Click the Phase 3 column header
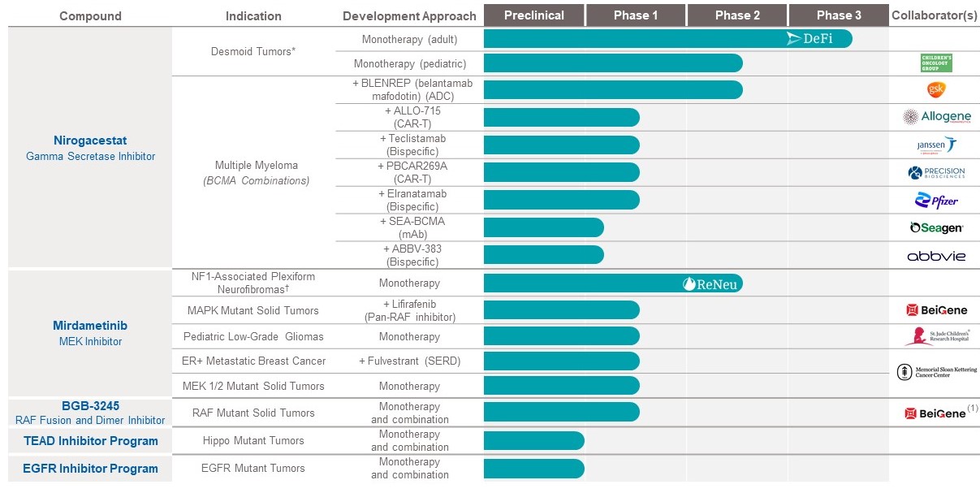Screen dimensions: 980x493 point(839,15)
